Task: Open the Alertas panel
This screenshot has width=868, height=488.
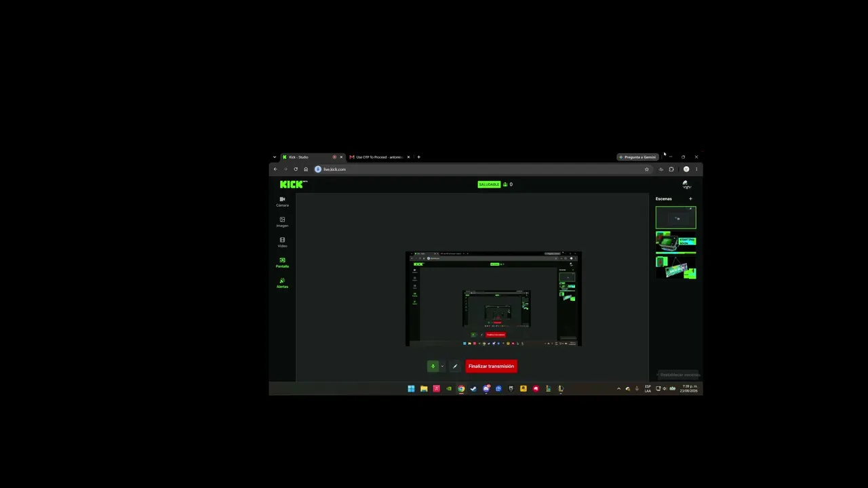Action: [x=282, y=283]
